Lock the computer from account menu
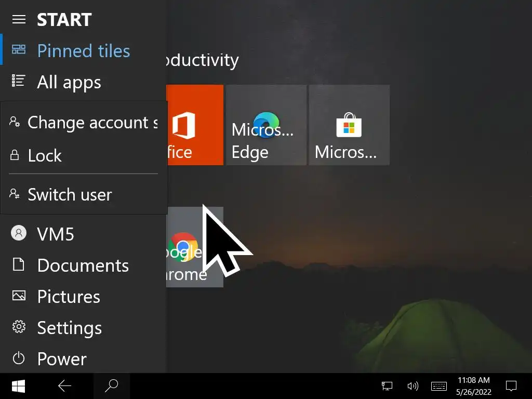This screenshot has width=532, height=399. (x=84, y=155)
